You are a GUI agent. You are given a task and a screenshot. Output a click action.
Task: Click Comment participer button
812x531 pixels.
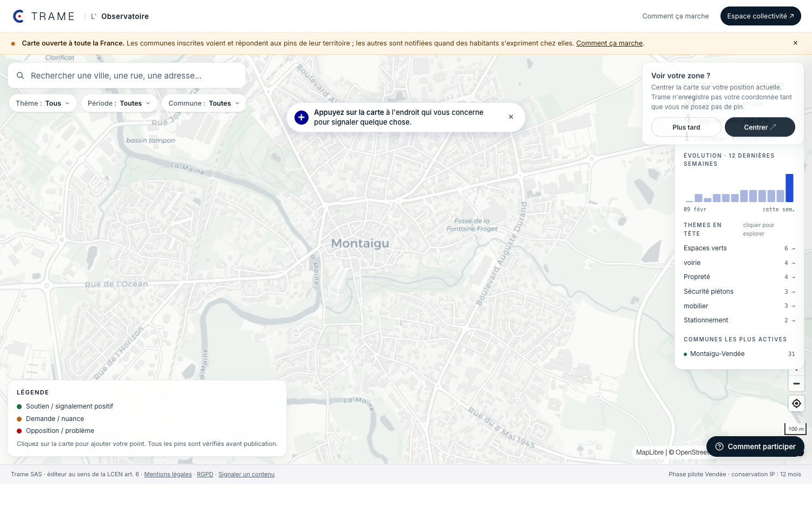pyautogui.click(x=755, y=446)
